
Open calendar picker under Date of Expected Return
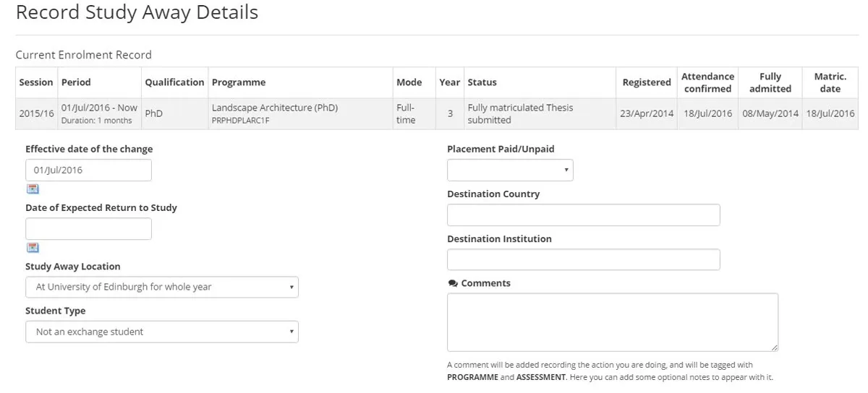33,248
